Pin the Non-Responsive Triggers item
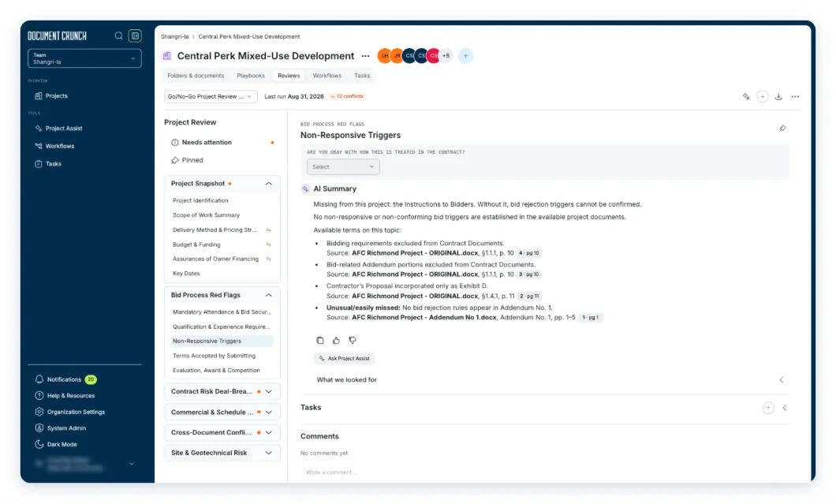 782,129
